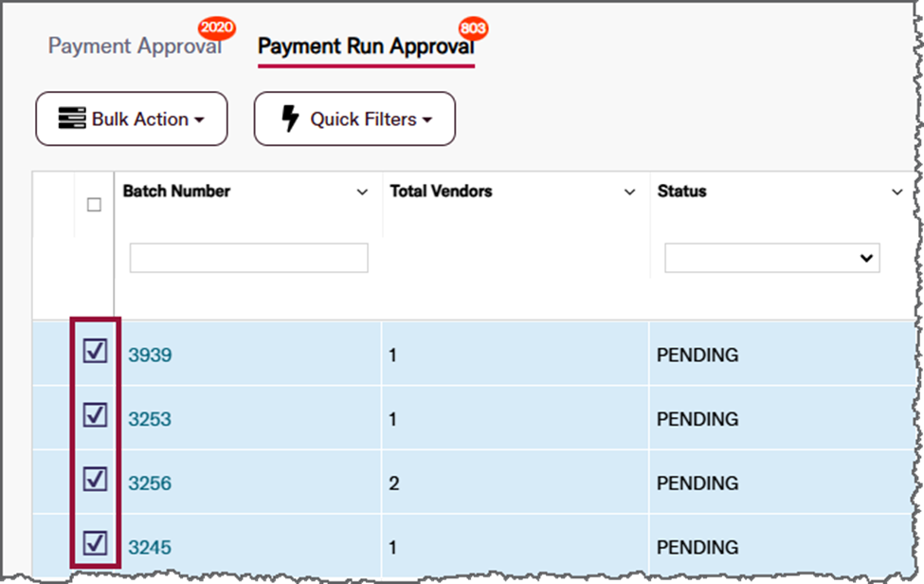Follow the batch 3256 link
The width and height of the screenshot is (924, 584).
coord(150,484)
